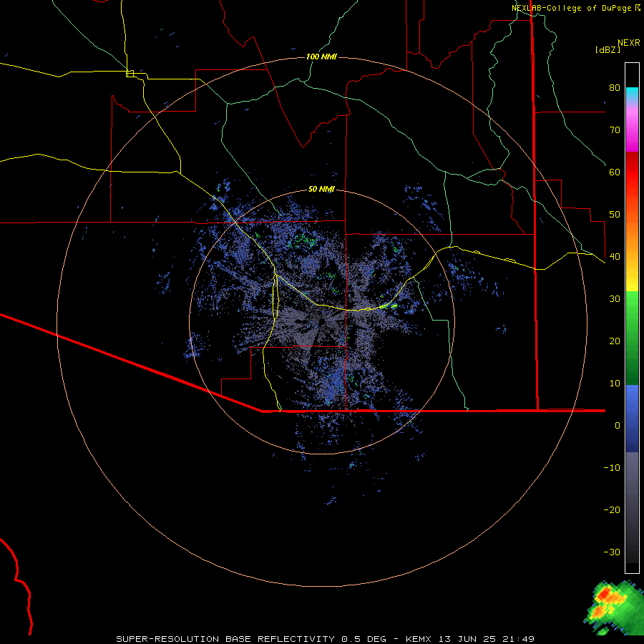The height and width of the screenshot is (644, 644).
Task: Click the 60 value on dBZ scale
Action: [615, 172]
